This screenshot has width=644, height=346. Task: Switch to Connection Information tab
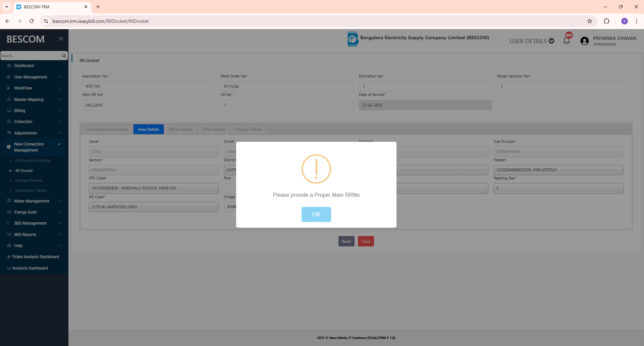[x=107, y=129]
